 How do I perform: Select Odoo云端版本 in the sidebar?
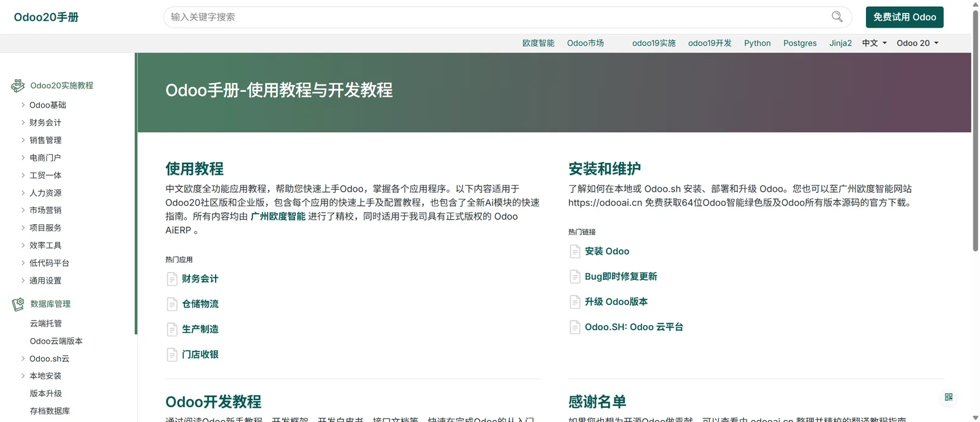coord(56,341)
